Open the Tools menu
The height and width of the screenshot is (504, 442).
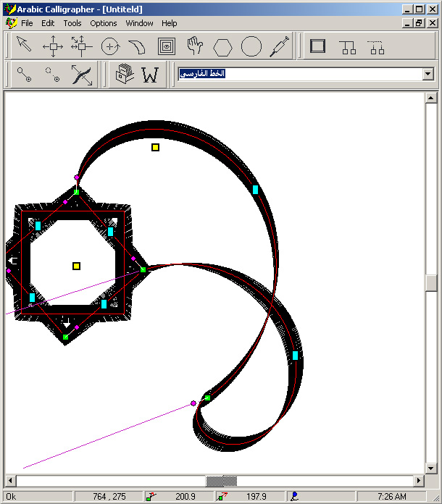pyautogui.click(x=72, y=23)
